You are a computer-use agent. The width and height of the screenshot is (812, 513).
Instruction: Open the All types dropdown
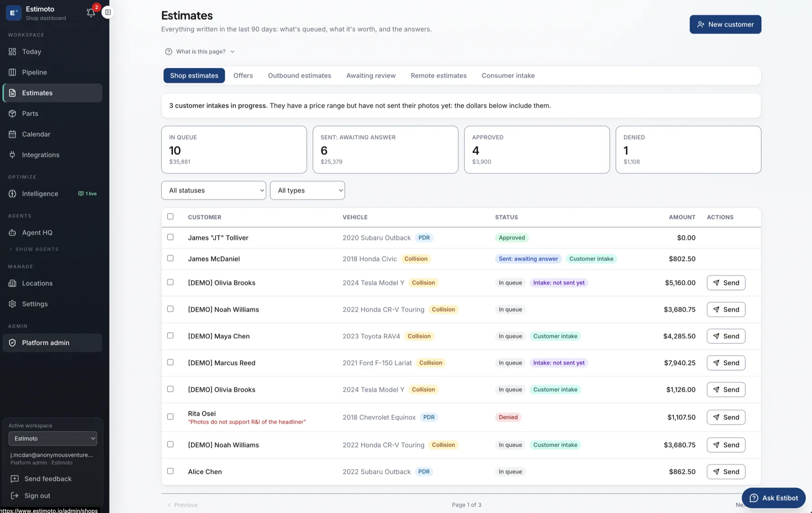[308, 190]
